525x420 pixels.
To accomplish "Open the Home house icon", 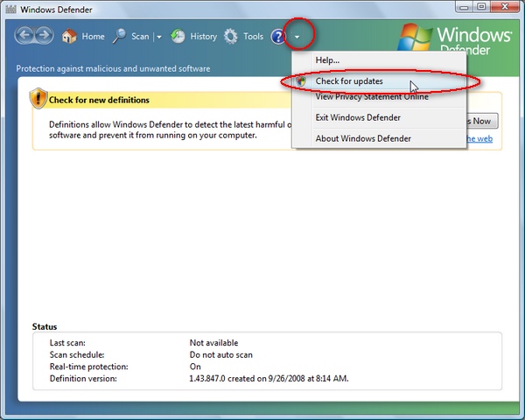I will (x=69, y=36).
